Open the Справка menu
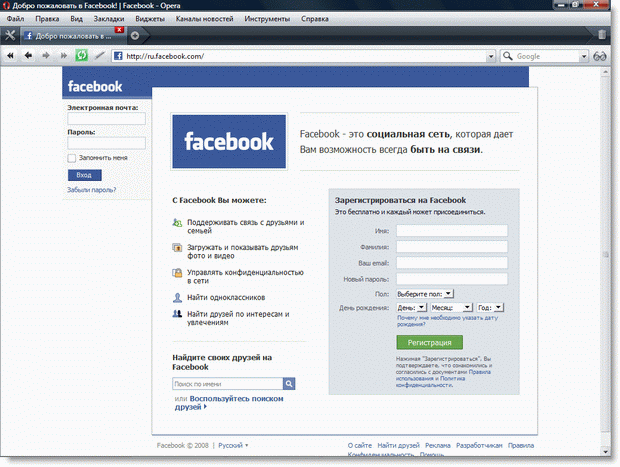This screenshot has width=620, height=467. pyautogui.click(x=315, y=19)
